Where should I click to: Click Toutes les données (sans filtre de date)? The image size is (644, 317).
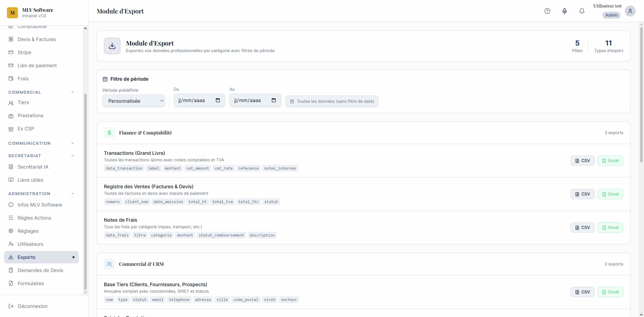click(332, 101)
